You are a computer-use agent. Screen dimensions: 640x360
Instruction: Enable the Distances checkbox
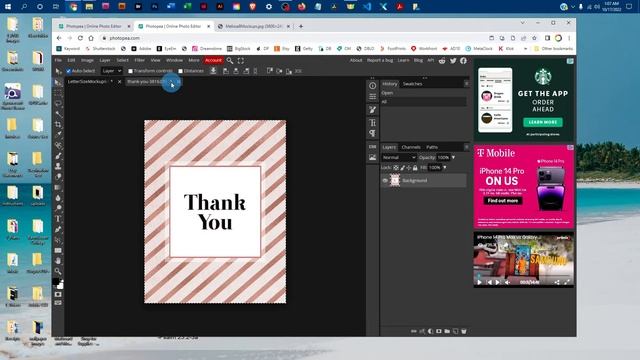pyautogui.click(x=180, y=71)
